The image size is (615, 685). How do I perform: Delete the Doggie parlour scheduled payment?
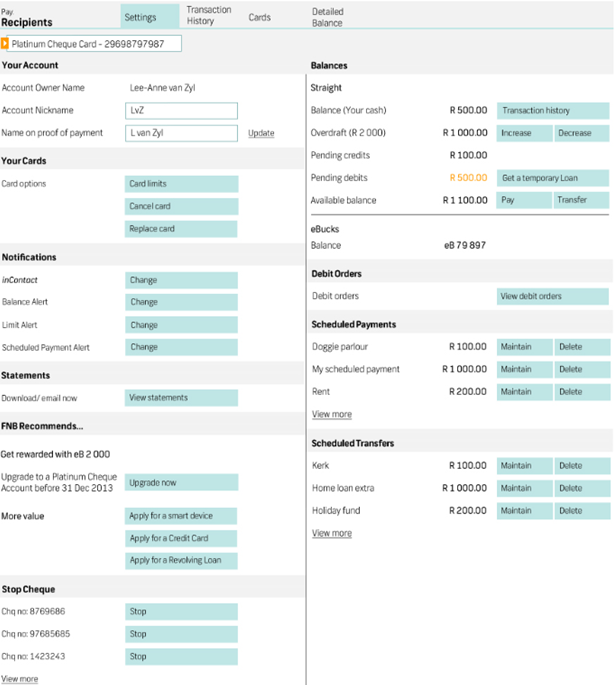[x=582, y=347]
